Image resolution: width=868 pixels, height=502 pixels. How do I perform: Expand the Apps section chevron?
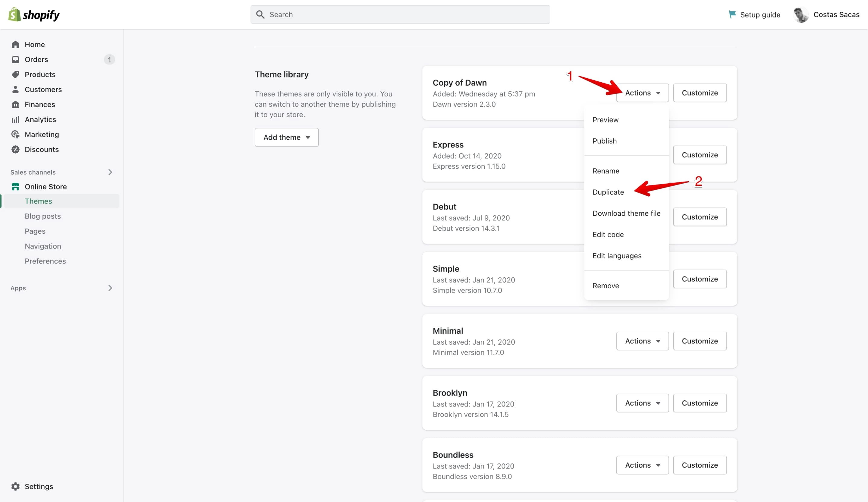point(110,288)
